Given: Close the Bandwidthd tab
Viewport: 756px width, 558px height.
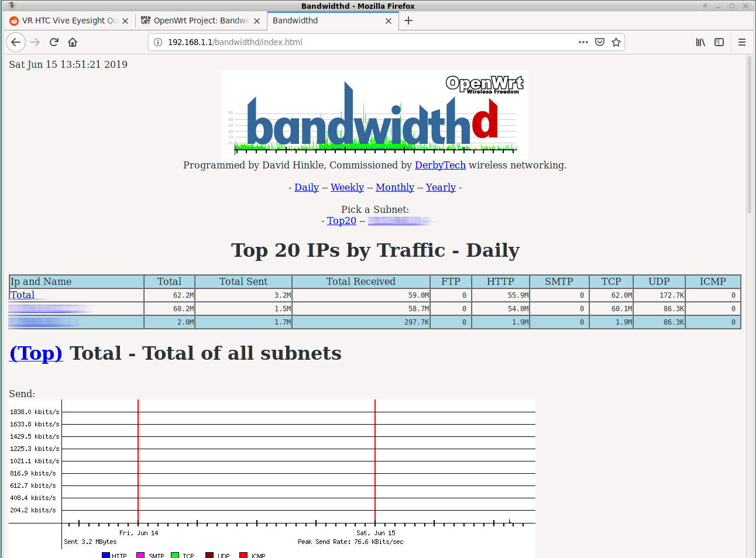Looking at the screenshot, I should click(x=389, y=21).
